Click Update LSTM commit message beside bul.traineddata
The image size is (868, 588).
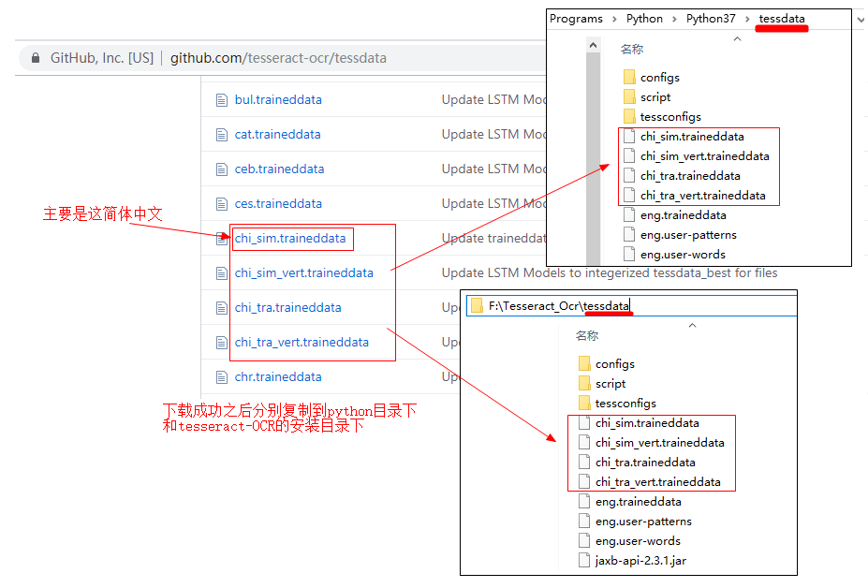(x=493, y=99)
